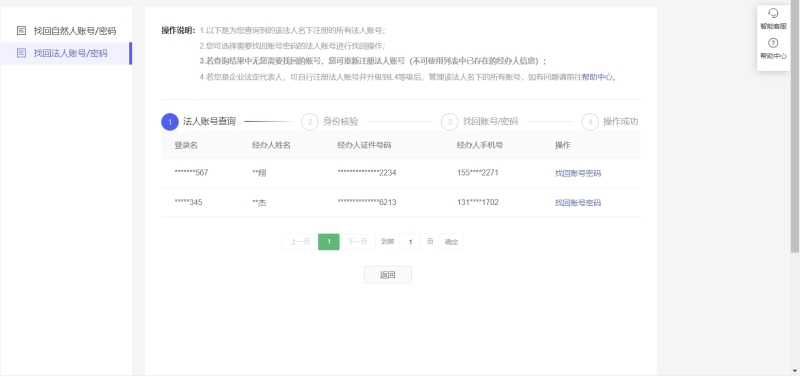This screenshot has width=800, height=377.
Task: Select 找回法人账号/密码 sidebar item
Action: 66,53
